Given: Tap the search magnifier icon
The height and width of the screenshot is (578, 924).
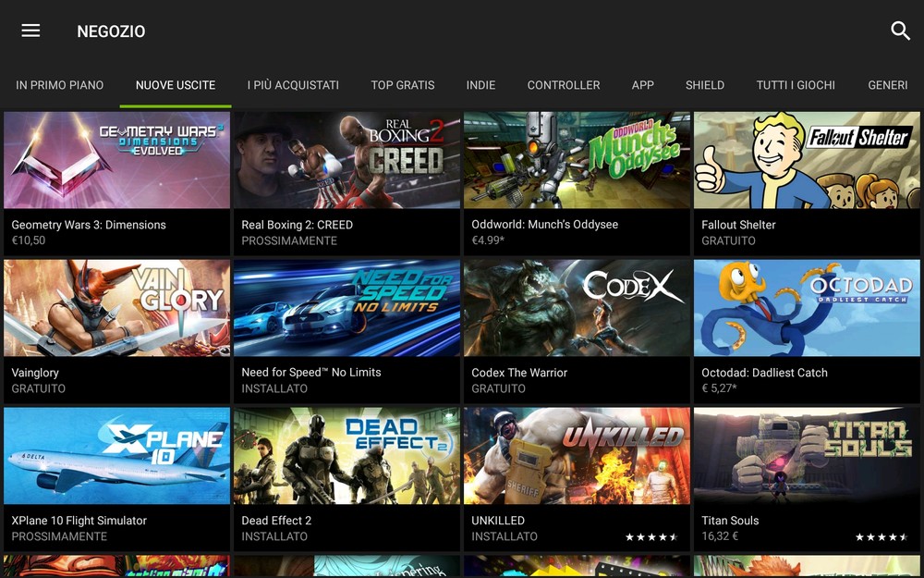Looking at the screenshot, I should pyautogui.click(x=900, y=31).
